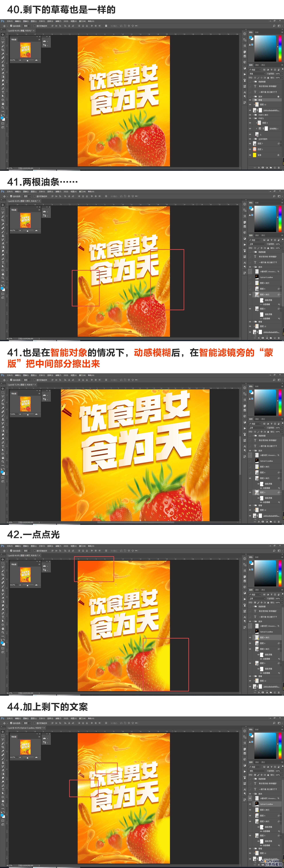Expand the 主体可修改 group
Image resolution: width=284 pixels, height=868 pixels.
253,139
